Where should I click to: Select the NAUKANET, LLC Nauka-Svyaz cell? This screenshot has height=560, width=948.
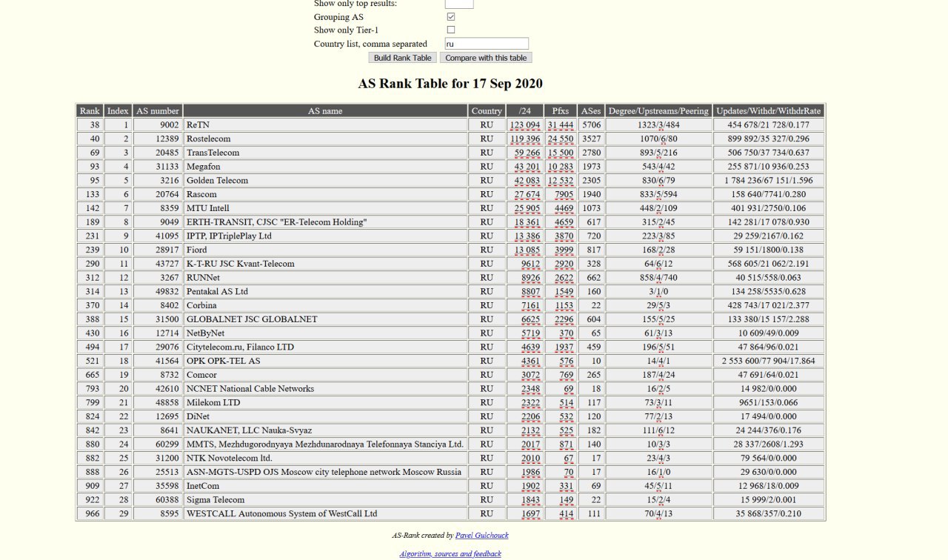point(326,430)
